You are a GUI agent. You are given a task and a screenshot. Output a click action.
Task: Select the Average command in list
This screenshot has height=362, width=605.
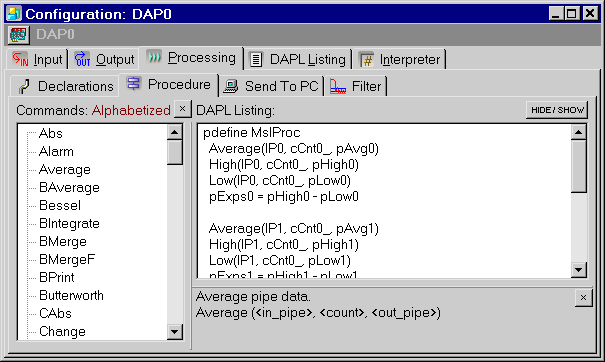point(64,169)
